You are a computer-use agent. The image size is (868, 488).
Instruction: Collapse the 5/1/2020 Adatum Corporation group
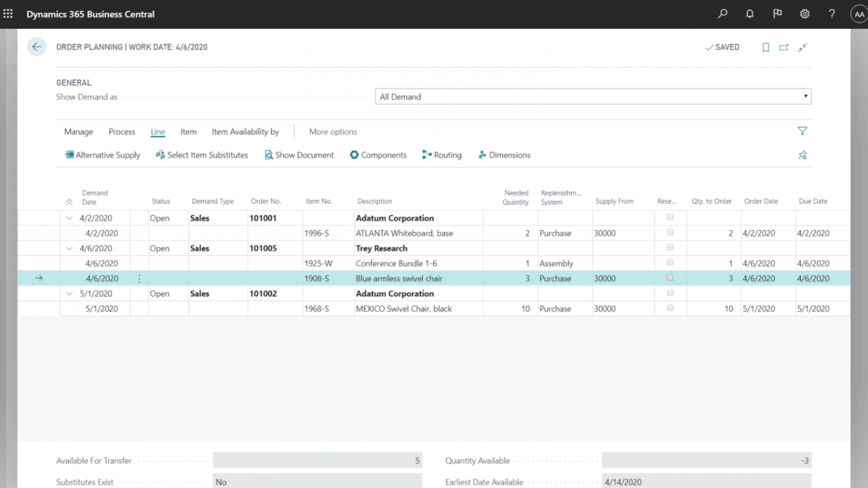click(x=69, y=293)
